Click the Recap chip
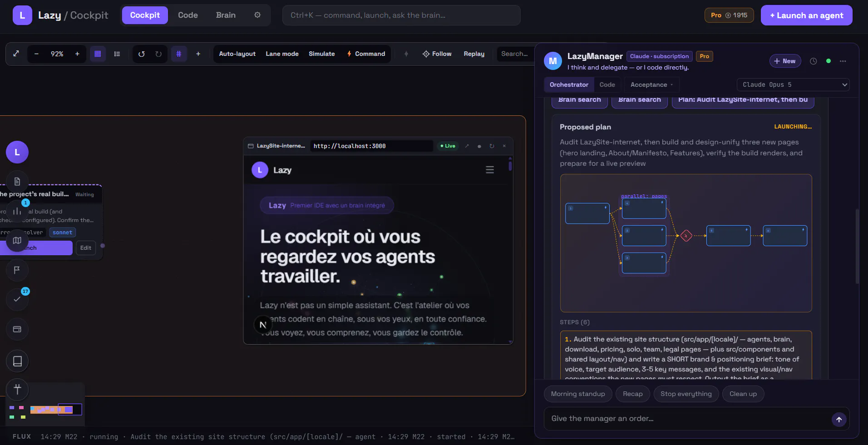Viewport: 868px width, 445px height. click(633, 394)
